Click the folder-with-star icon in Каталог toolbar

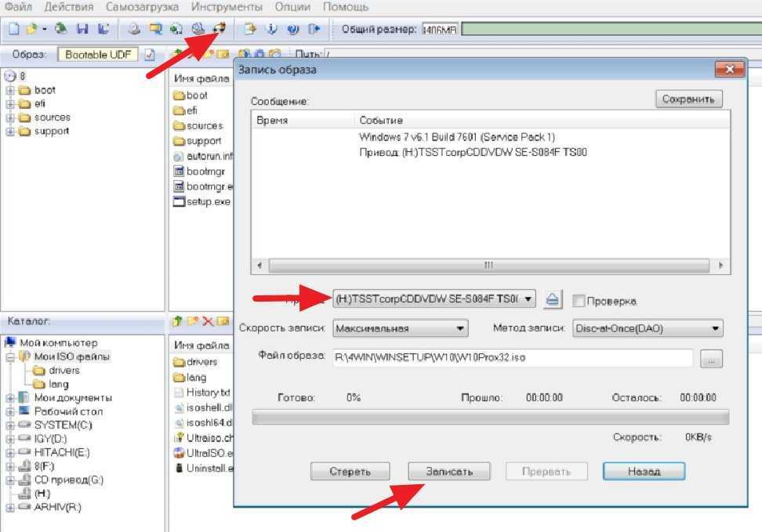point(193,321)
